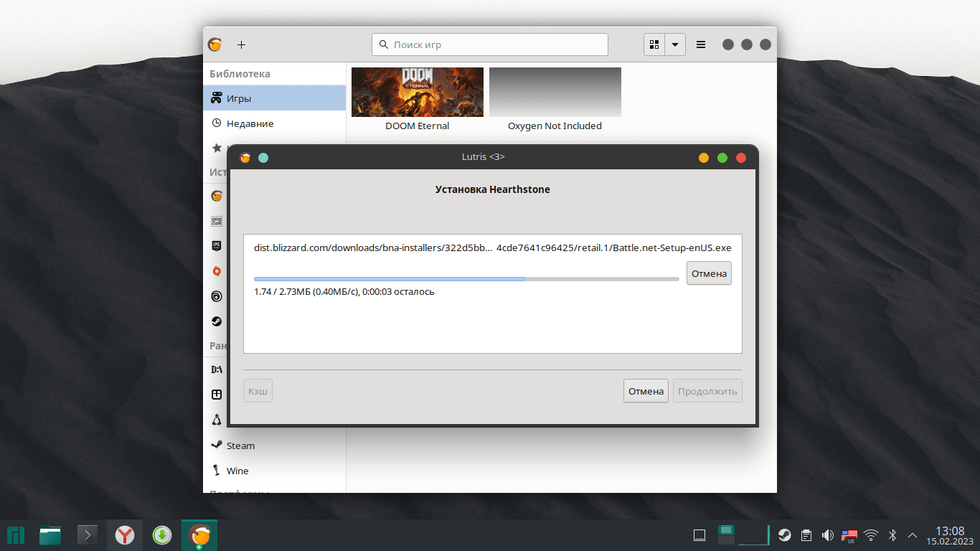
Task: Select 'Игры' in the library sidebar
Action: pos(274,98)
